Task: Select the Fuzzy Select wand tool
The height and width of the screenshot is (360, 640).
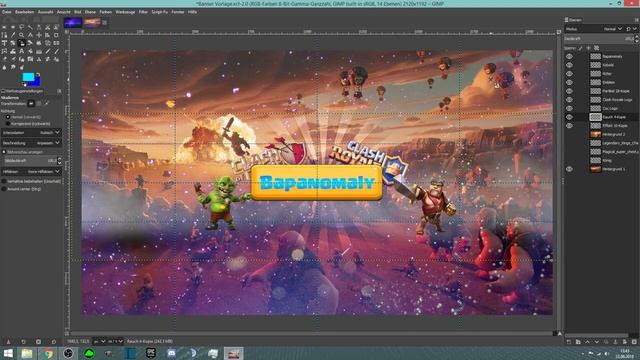Action: point(30,27)
